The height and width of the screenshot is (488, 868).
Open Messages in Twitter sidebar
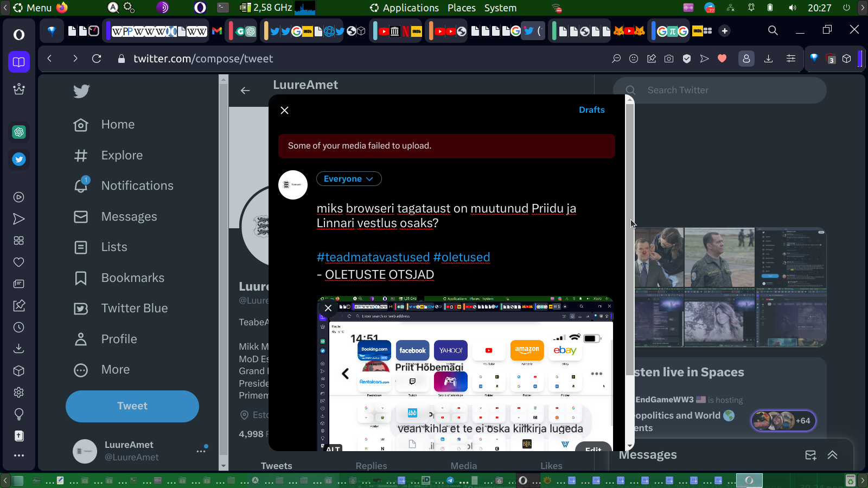click(116, 217)
